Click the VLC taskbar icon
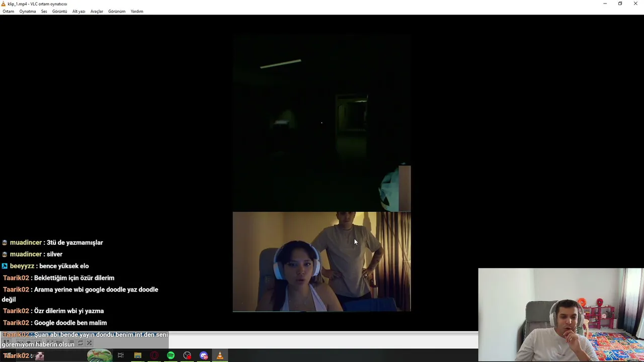This screenshot has height=362, width=644. (x=220, y=356)
